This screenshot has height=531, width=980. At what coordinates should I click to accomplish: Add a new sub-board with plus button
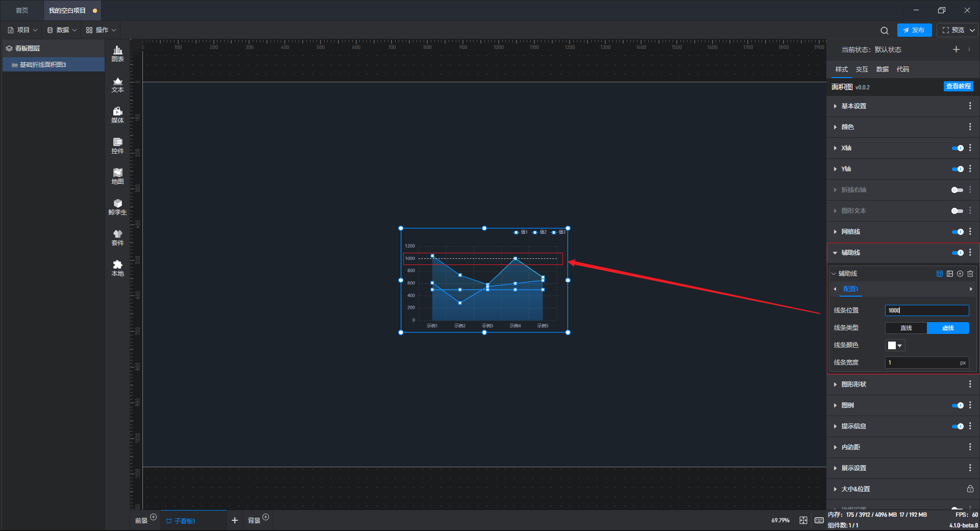pyautogui.click(x=235, y=520)
